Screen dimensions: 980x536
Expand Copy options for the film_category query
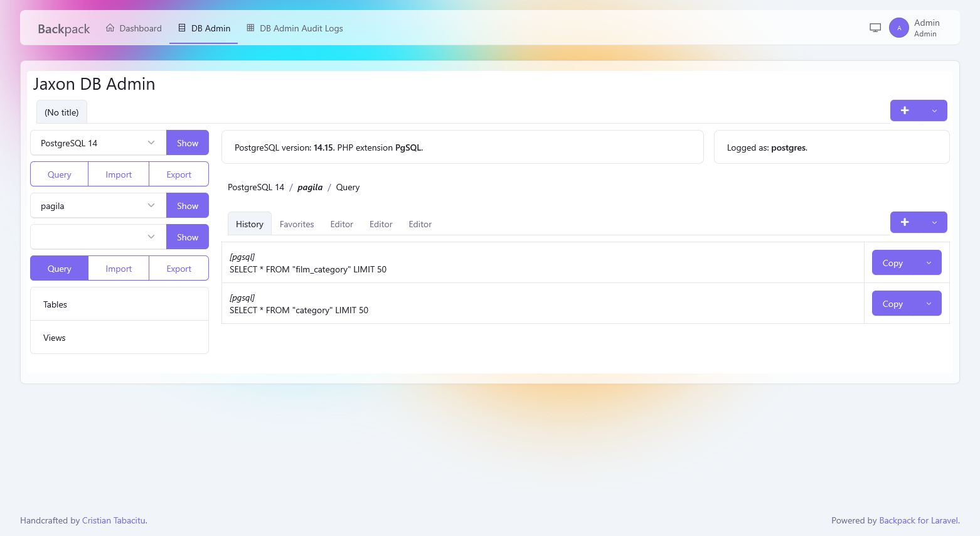(929, 263)
